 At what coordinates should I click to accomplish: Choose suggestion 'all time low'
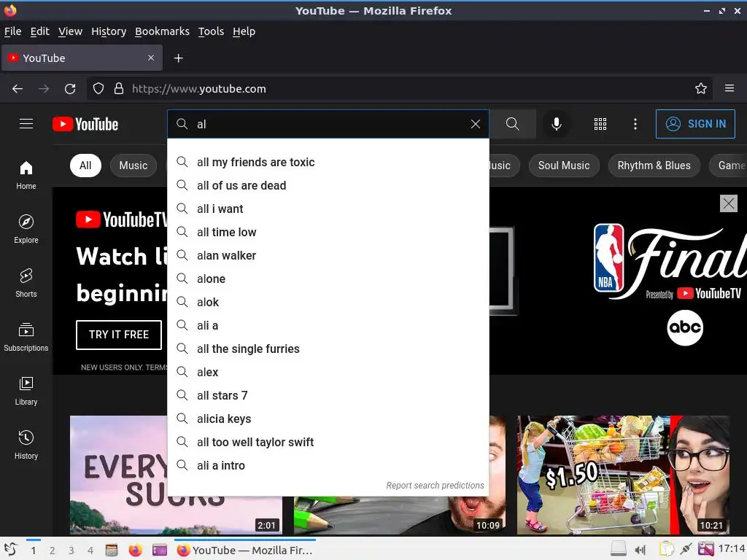[328, 233]
